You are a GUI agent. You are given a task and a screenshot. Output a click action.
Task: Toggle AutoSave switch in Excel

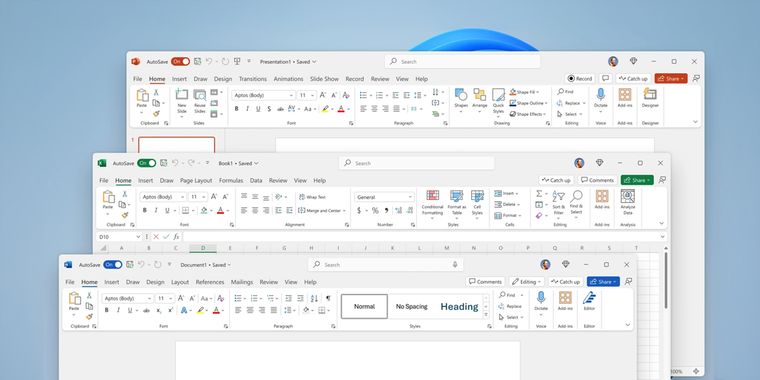(x=146, y=163)
